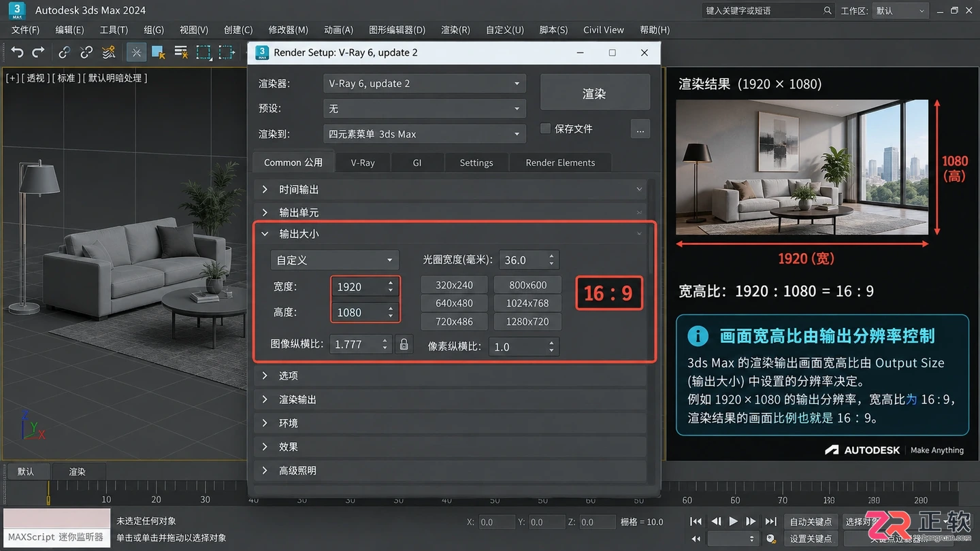
Task: Click the [透视] viewport label
Action: point(35,78)
